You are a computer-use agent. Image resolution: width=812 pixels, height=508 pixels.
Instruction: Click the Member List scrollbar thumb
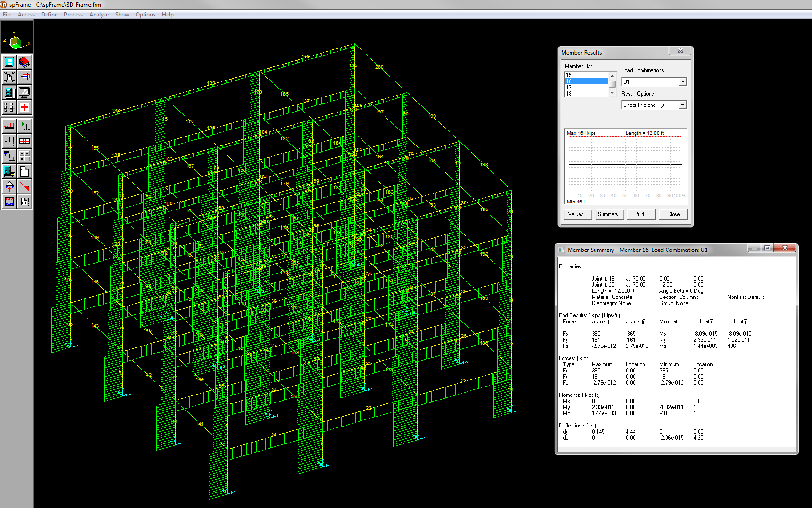tap(612, 84)
